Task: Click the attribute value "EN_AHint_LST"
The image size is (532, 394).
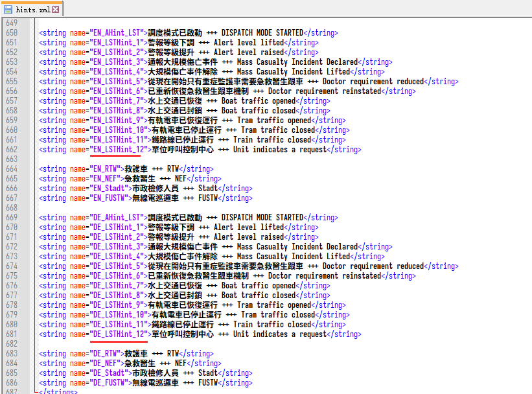Action: 117,33
